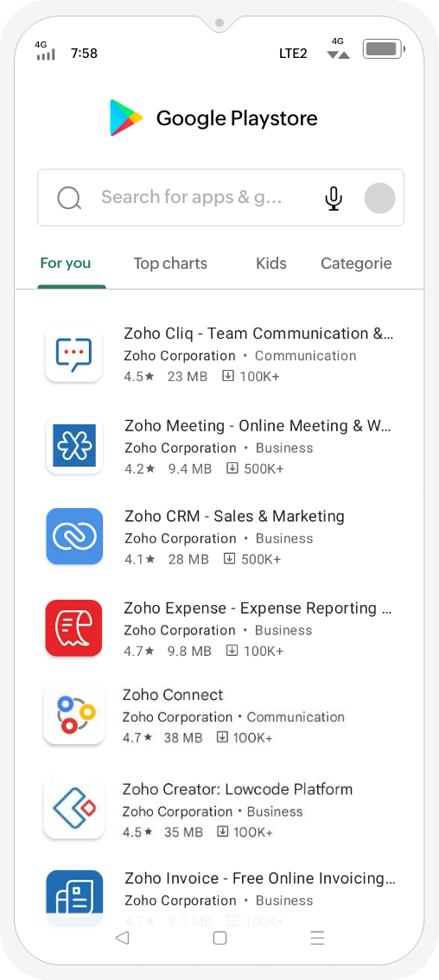Tap the Zoho Cliq app icon
The width and height of the screenshot is (439, 980).
pos(73,353)
